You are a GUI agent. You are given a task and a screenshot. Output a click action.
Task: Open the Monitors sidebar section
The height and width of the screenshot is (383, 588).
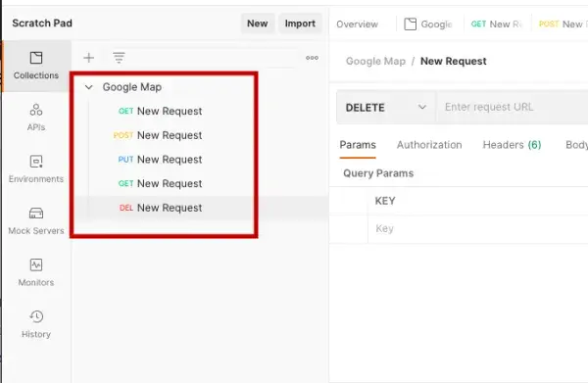tap(36, 272)
